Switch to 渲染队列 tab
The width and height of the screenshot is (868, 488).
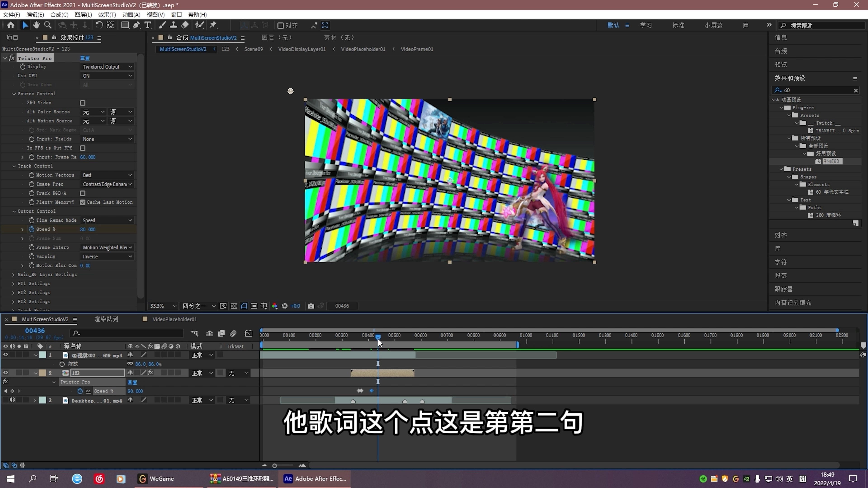(106, 319)
